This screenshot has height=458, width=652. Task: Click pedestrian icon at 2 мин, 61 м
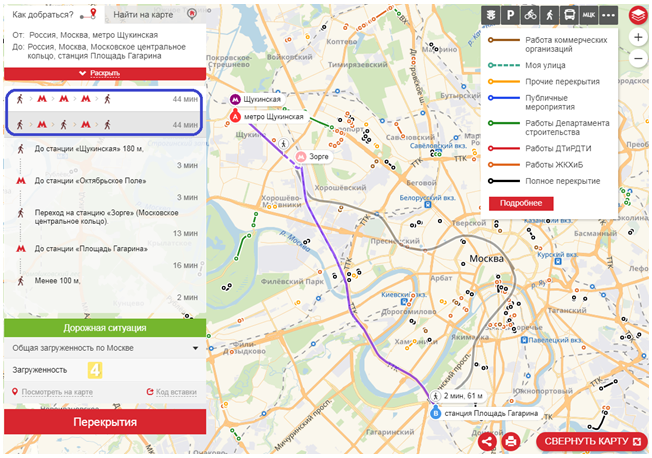pyautogui.click(x=435, y=396)
